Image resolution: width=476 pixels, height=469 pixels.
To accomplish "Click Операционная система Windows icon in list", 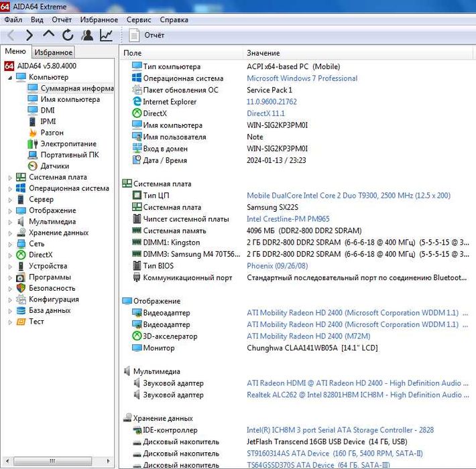I will [137, 78].
